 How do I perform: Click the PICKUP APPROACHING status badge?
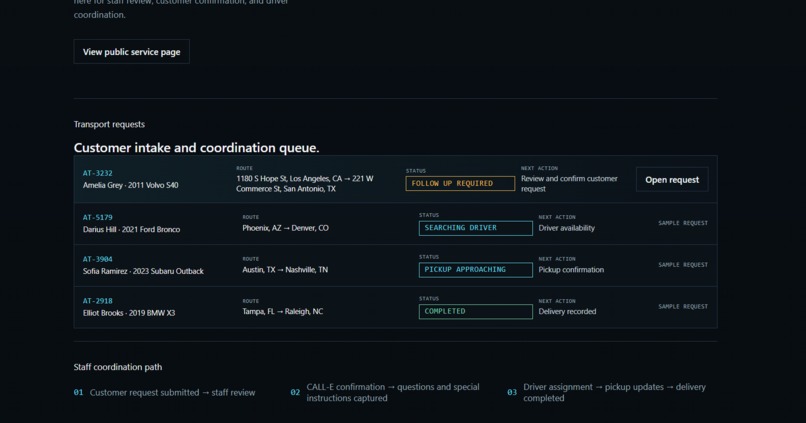click(x=475, y=270)
